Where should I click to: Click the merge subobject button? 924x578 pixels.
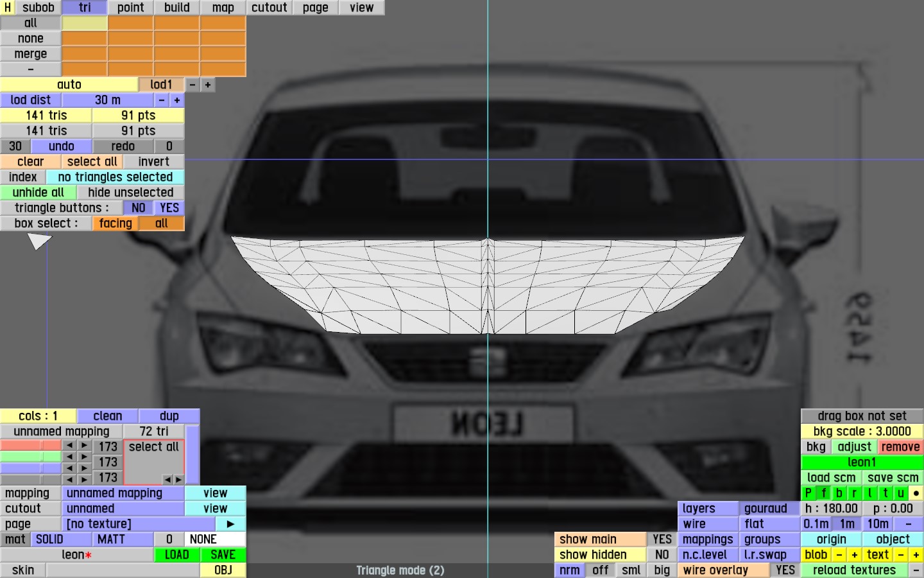click(x=31, y=54)
